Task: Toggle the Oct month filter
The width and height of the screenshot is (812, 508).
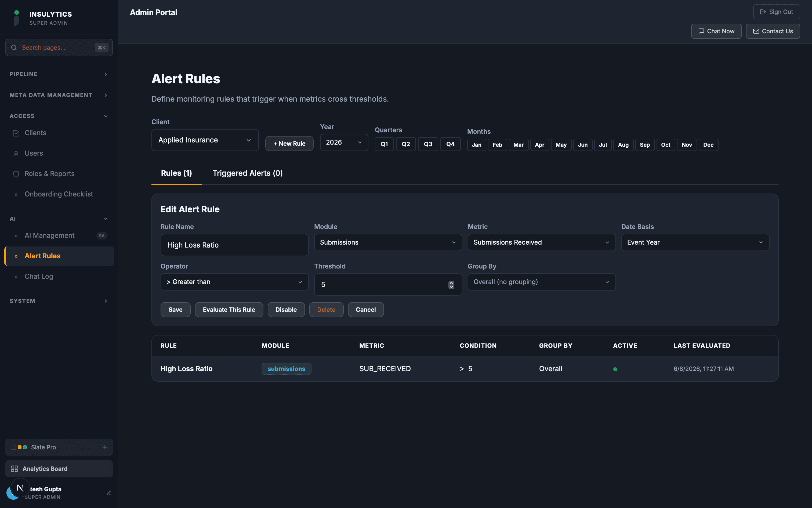Action: pos(666,145)
